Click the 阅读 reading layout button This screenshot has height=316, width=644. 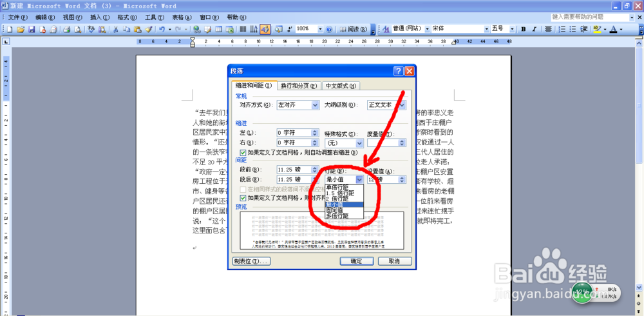coord(353,29)
